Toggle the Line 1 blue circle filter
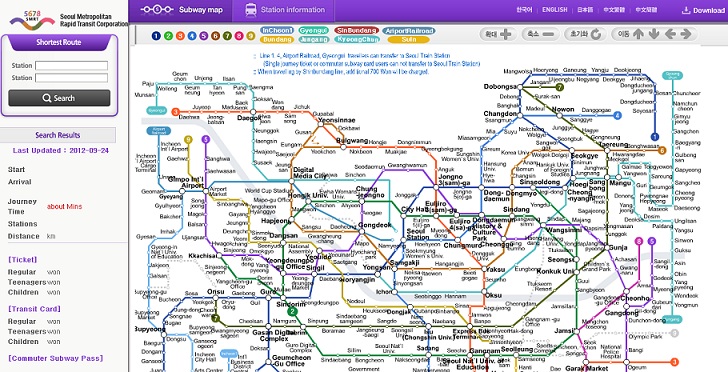The width and height of the screenshot is (728, 372). point(156,36)
